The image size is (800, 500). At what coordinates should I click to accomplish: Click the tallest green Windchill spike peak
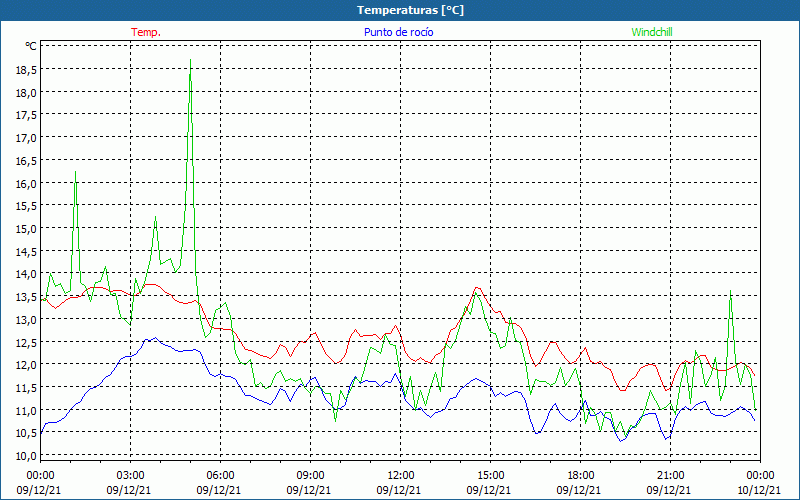[x=190, y=60]
